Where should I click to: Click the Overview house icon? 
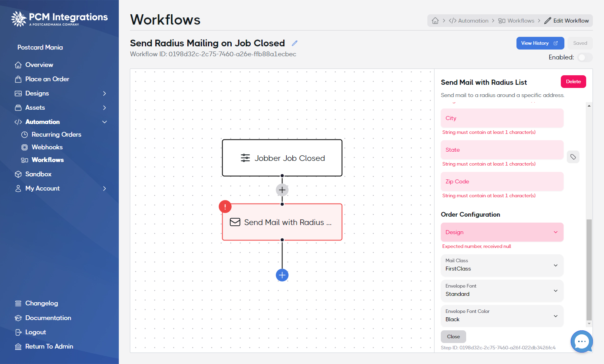click(x=18, y=65)
